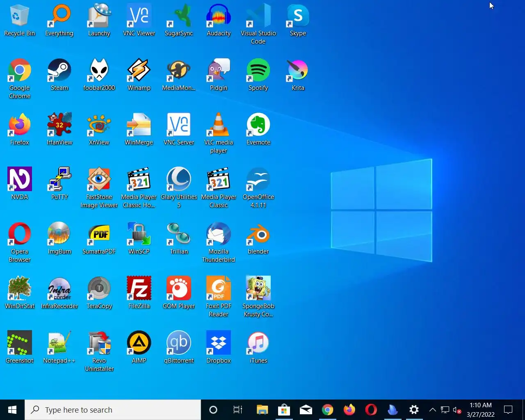Image resolution: width=525 pixels, height=420 pixels.
Task: Select the ImgBurn shortcut
Action: click(59, 239)
